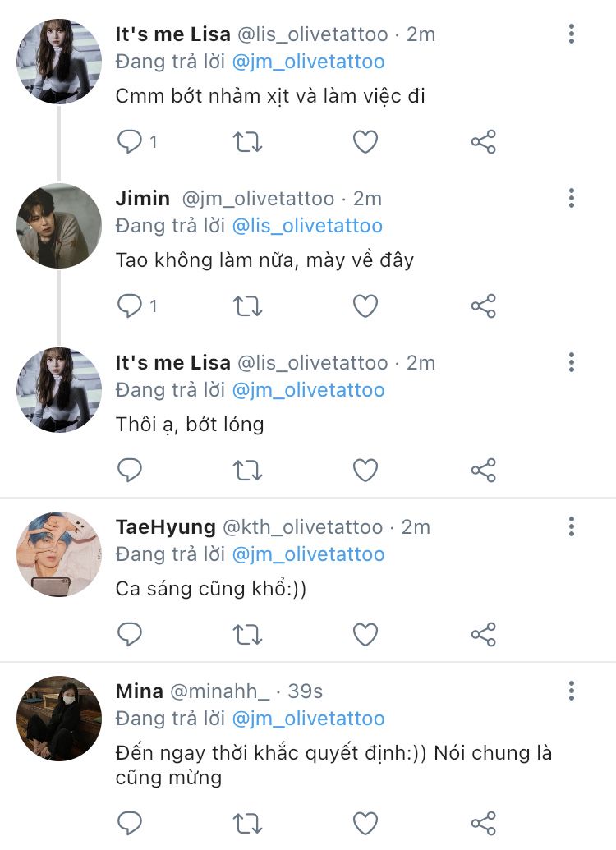This screenshot has height=850, width=616.
Task: Open the @lis_olivetattoo mention link in Jimin's reply
Action: coord(308,226)
